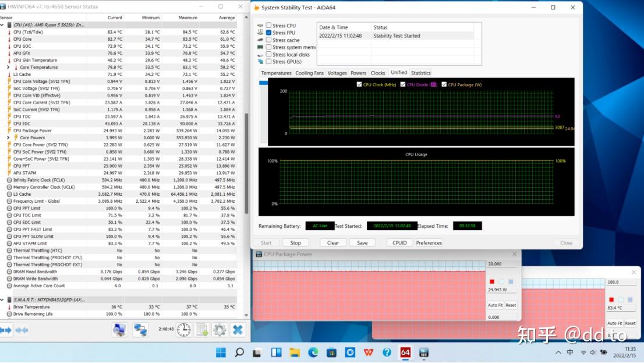The height and width of the screenshot is (363, 644).
Task: Toggle CPU Clock (MHz) graph checkbox
Action: 359,84
